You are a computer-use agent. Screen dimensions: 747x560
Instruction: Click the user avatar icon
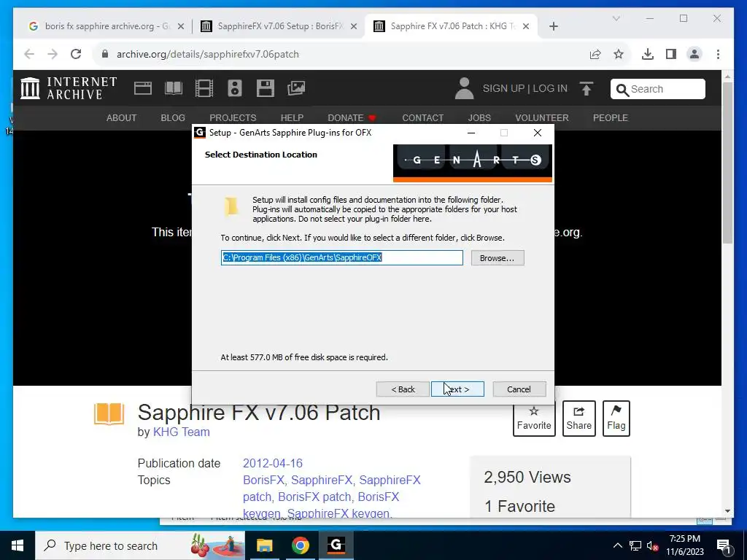click(464, 88)
